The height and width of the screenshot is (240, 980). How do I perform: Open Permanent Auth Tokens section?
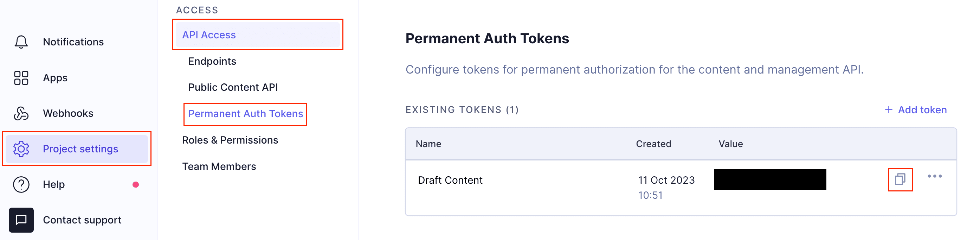(x=245, y=114)
